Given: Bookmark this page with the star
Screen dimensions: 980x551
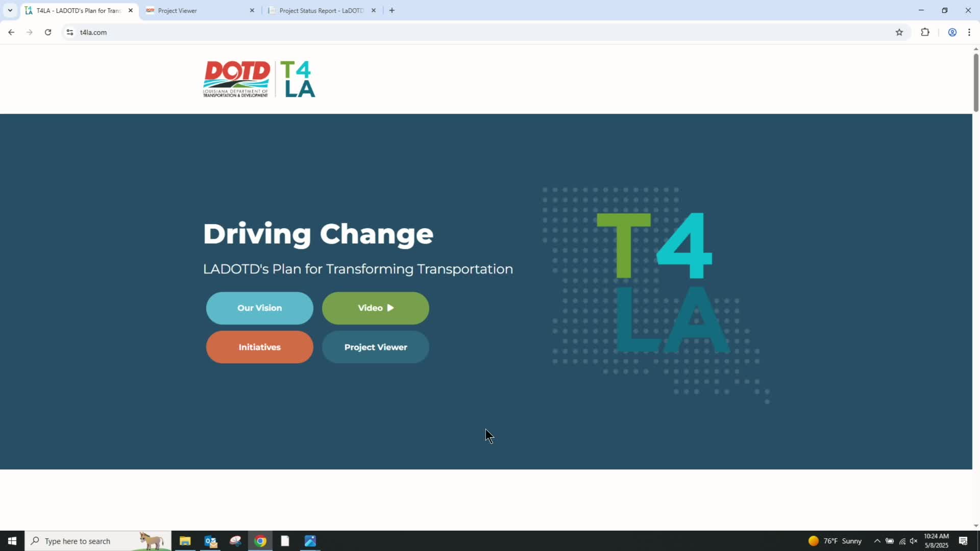Looking at the screenshot, I should (x=899, y=32).
